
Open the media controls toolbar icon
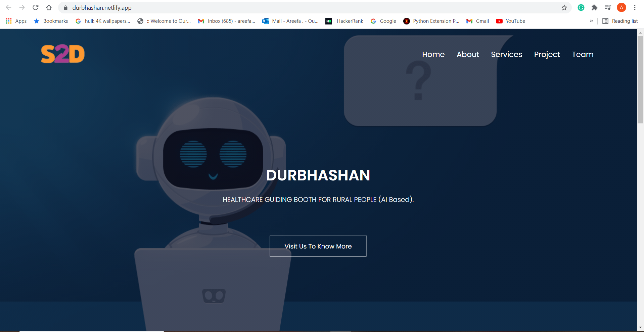click(608, 7)
